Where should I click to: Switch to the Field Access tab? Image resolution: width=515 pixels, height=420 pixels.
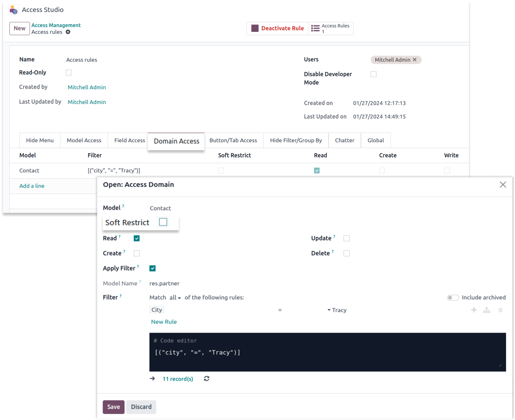pyautogui.click(x=130, y=140)
